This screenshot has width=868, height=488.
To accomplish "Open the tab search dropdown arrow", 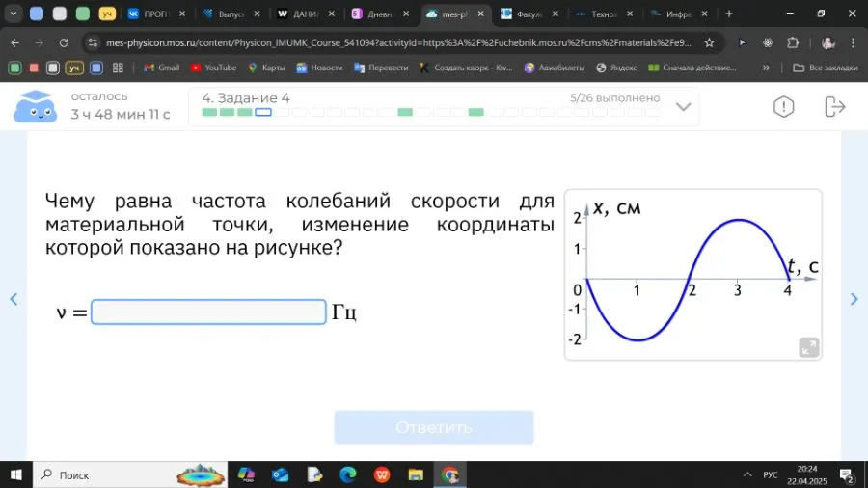I will [14, 14].
